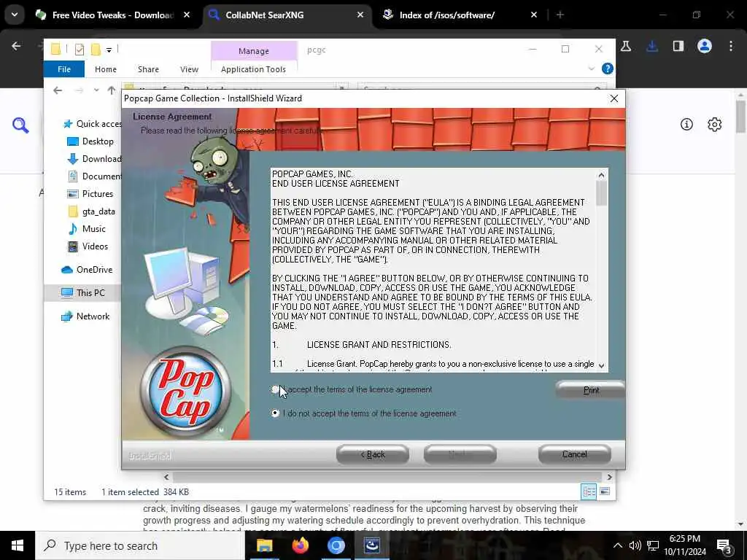Open File Explorer from taskbar
Image resolution: width=747 pixels, height=560 pixels.
point(264,545)
